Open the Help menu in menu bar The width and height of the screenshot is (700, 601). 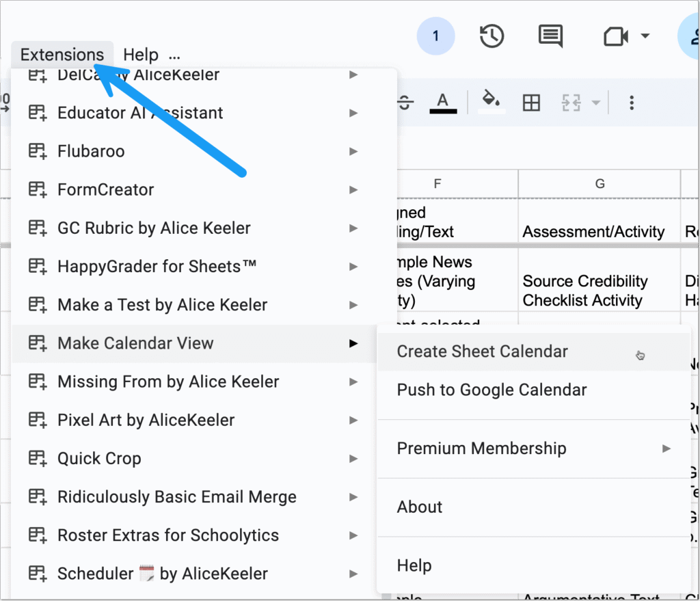pos(141,55)
